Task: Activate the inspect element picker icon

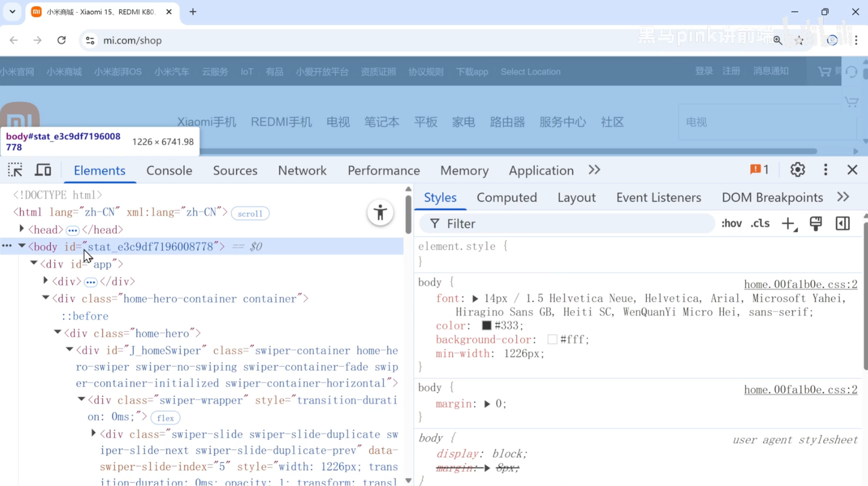Action: pos(15,170)
